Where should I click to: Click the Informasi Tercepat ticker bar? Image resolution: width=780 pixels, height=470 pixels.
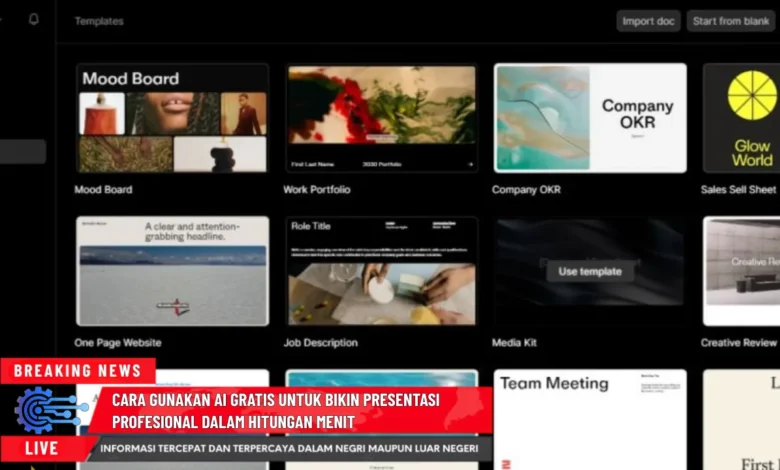tap(290, 448)
